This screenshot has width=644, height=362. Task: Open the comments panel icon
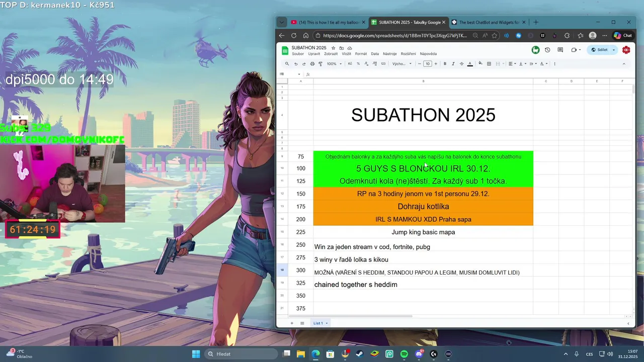(560, 50)
